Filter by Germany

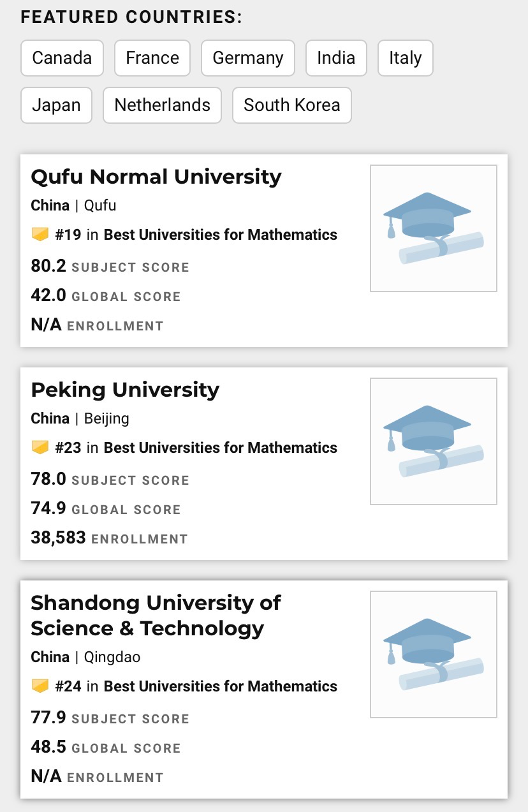pyautogui.click(x=247, y=58)
